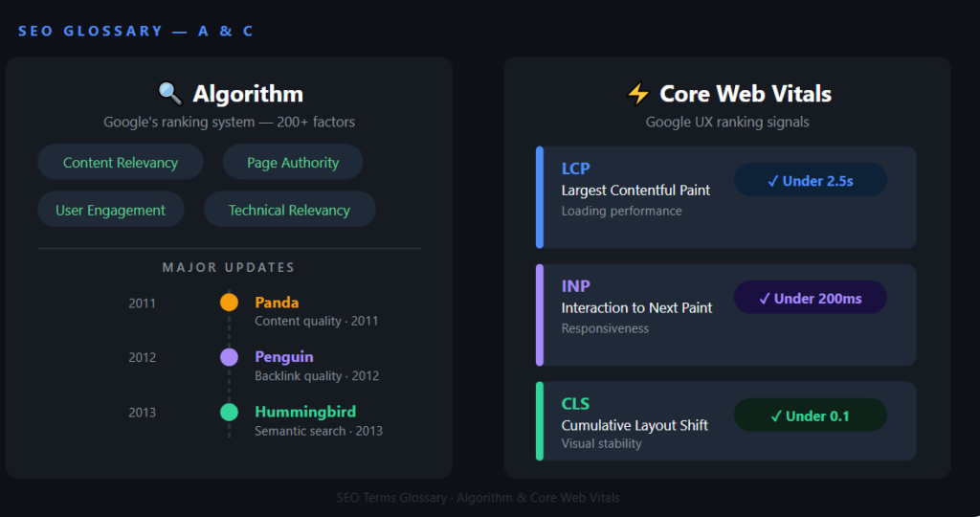Click the Under 2.5s badge
The width and height of the screenshot is (980, 517).
(x=810, y=181)
